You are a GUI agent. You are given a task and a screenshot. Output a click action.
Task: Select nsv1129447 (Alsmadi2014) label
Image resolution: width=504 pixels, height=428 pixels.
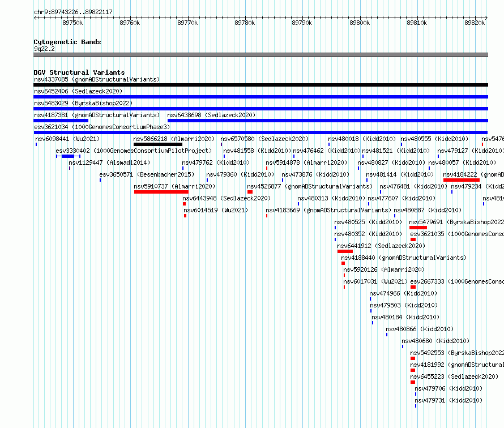tap(109, 162)
